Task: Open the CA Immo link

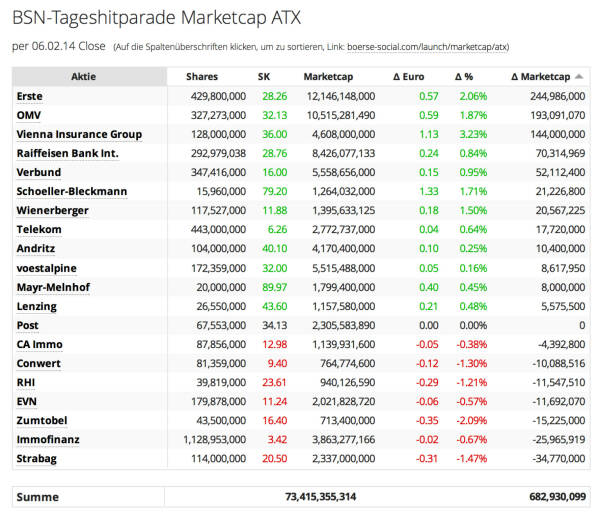Action: point(40,344)
